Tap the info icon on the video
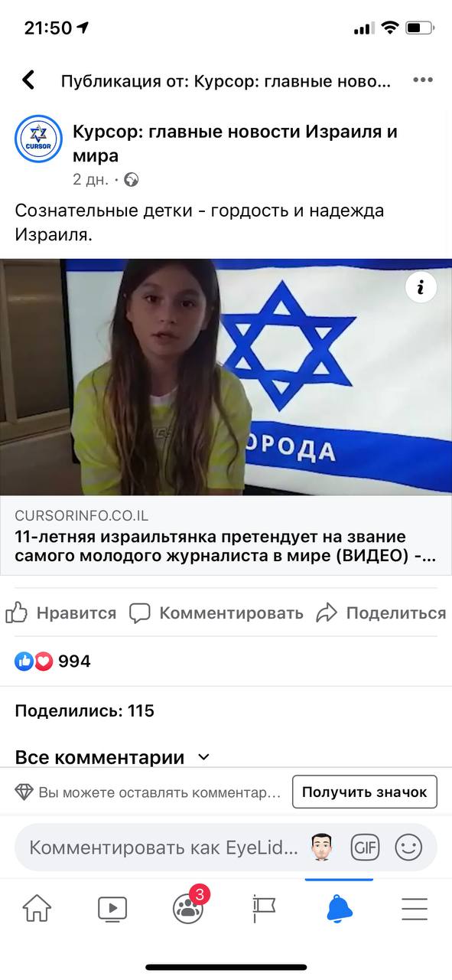This screenshot has height=980, width=452. click(421, 287)
